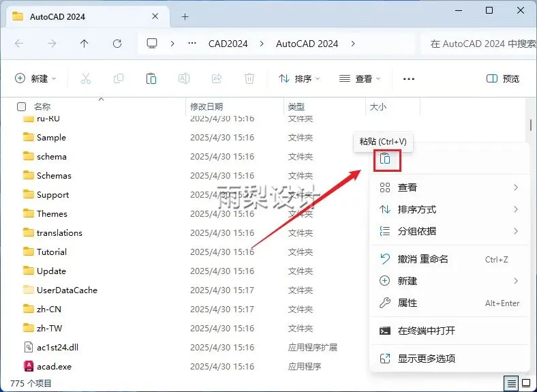Click the Copy icon in toolbar
The width and height of the screenshot is (537, 392).
click(x=119, y=78)
